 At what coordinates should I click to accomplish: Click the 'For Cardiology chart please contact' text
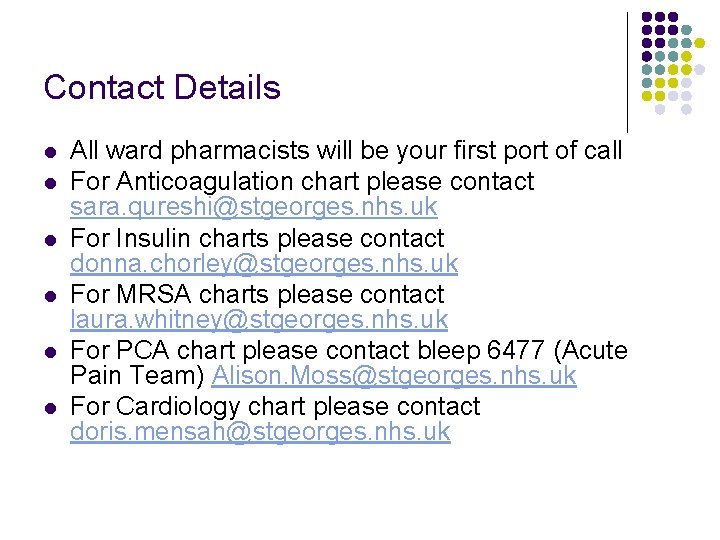(x=275, y=406)
